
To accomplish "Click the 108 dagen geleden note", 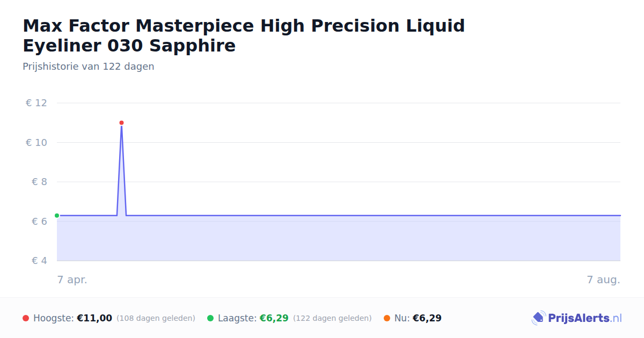I will point(156,318).
